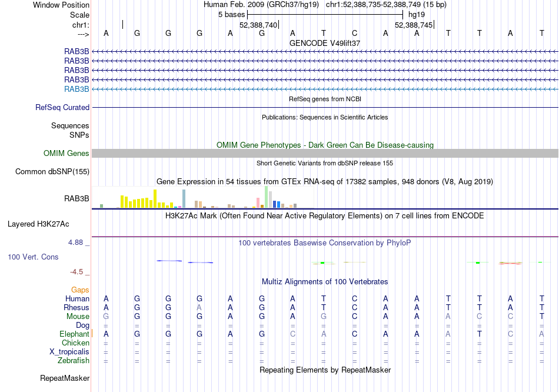Click the SNPs track label

[x=79, y=135]
